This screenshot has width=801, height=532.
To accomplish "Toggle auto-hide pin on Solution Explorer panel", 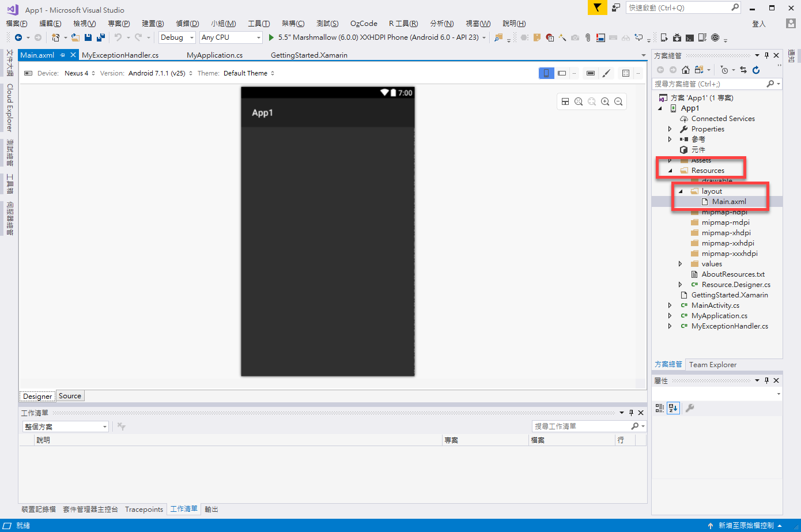I will click(766, 56).
